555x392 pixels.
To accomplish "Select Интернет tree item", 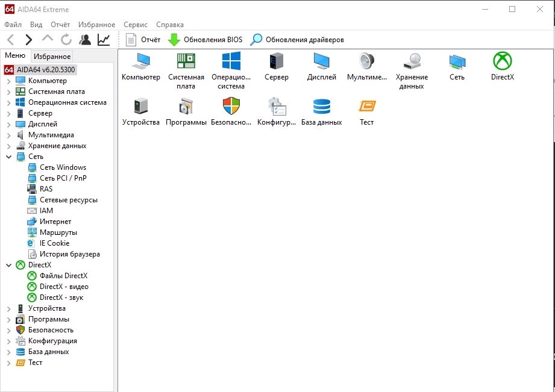I will pyautogui.click(x=49, y=222).
